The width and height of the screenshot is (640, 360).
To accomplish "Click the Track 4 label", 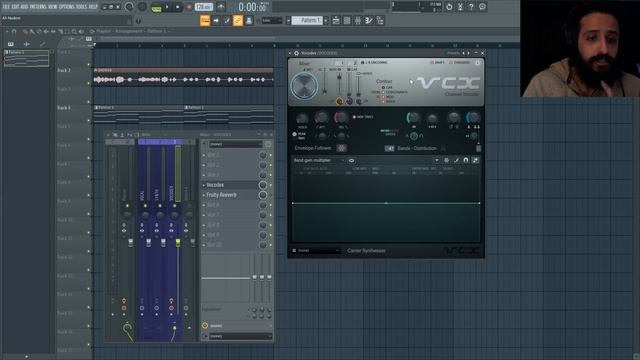I will (64, 108).
